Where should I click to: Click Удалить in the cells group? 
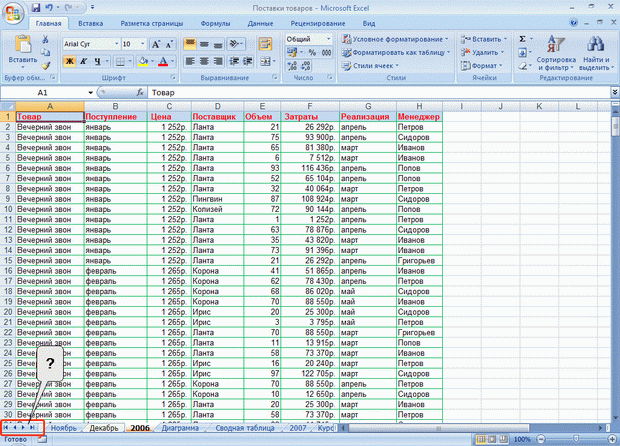pyautogui.click(x=482, y=52)
